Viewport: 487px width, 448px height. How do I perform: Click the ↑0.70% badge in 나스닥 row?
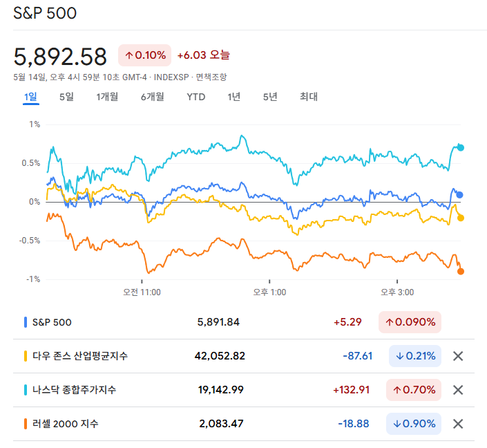tap(413, 390)
